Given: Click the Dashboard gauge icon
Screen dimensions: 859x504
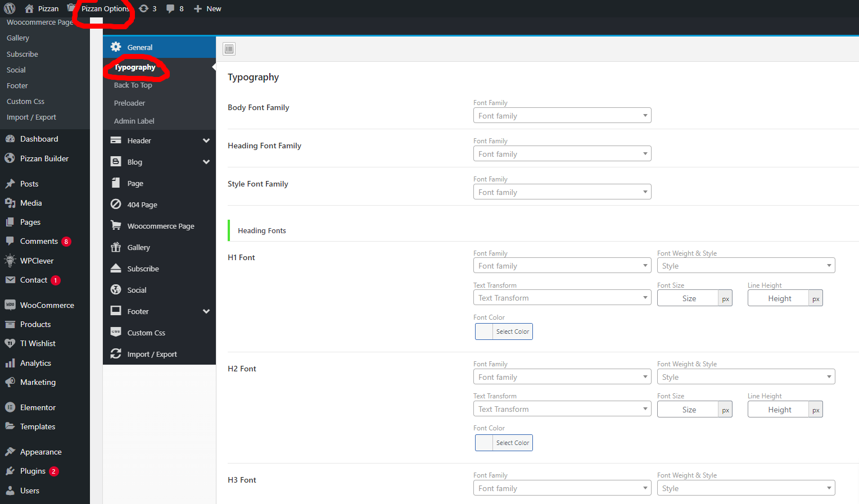Looking at the screenshot, I should point(10,139).
